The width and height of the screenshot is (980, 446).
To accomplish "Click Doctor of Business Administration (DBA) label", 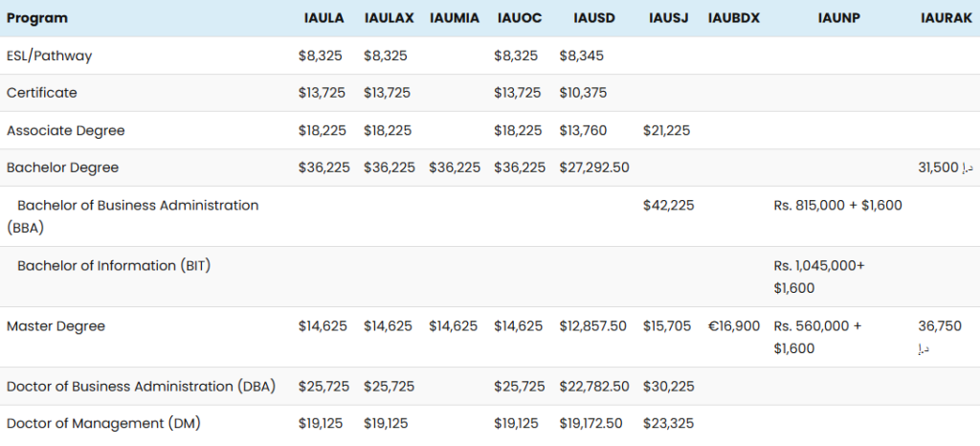I will (142, 386).
